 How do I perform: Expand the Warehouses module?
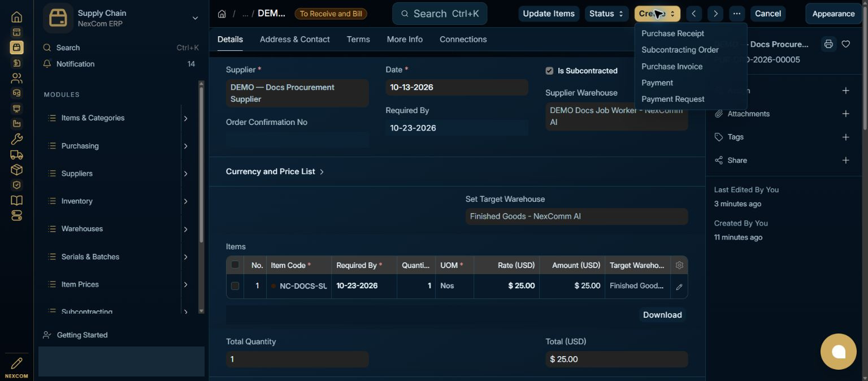(x=185, y=229)
